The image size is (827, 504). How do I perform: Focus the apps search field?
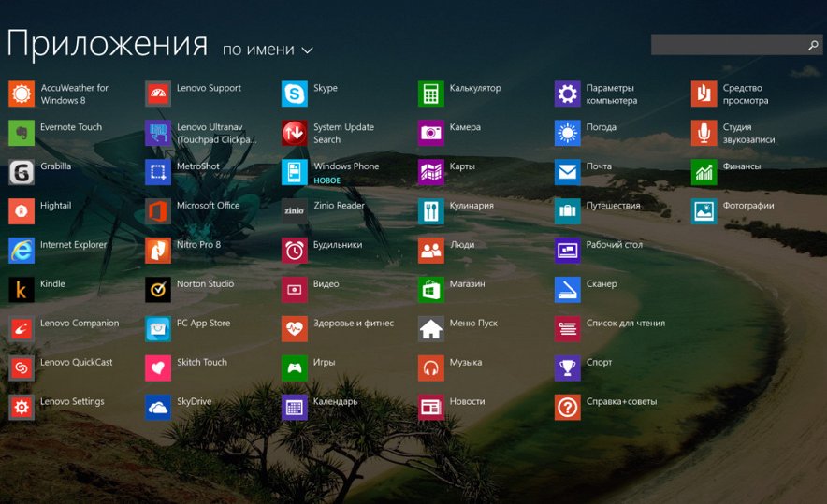point(728,45)
